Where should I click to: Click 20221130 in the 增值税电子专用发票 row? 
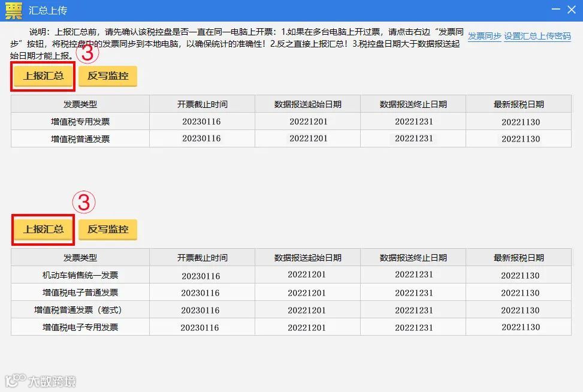[x=521, y=327]
